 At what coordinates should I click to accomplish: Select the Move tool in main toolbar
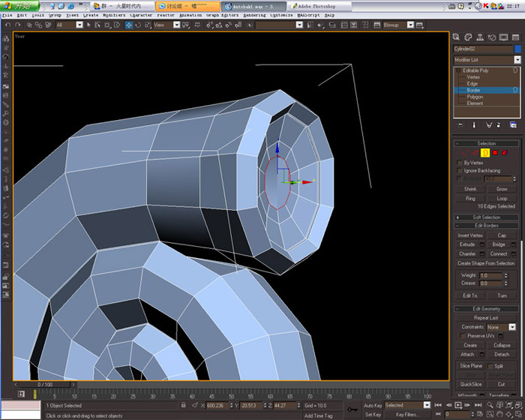[128, 25]
